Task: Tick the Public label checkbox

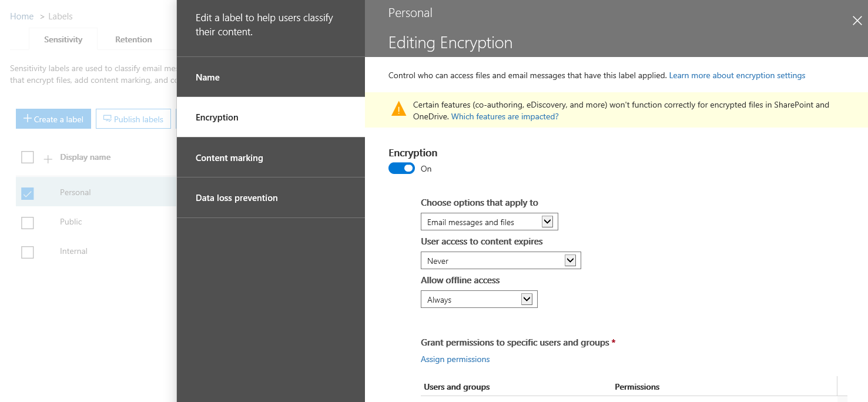Action: [x=28, y=223]
